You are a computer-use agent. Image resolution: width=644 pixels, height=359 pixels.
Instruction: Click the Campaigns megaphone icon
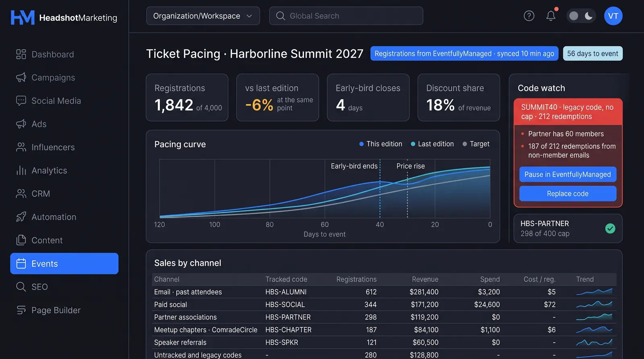21,78
